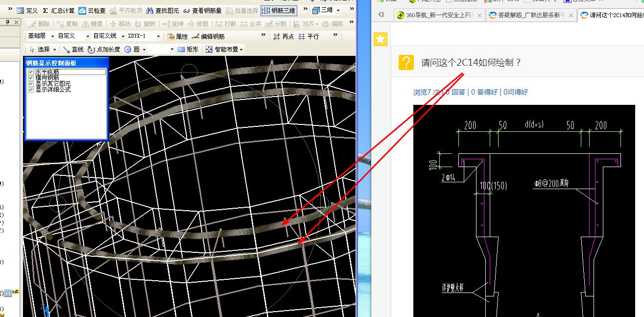Open dropdown arrow beside 选择
This screenshot has height=317, width=644.
(54, 49)
